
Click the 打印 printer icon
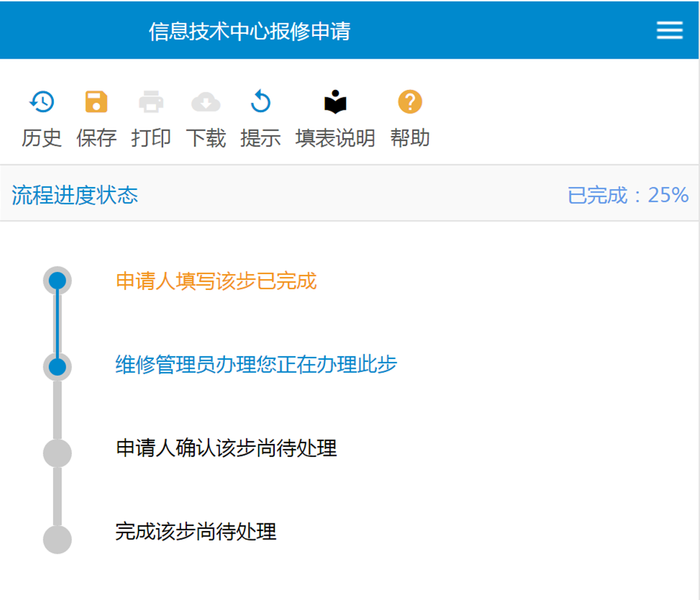point(151,102)
